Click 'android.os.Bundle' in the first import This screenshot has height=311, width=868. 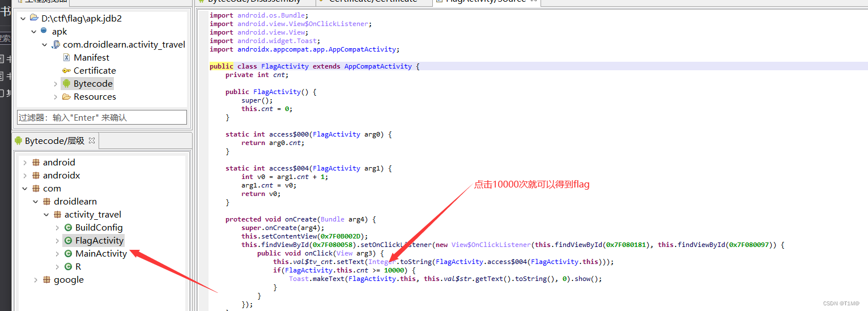[272, 15]
